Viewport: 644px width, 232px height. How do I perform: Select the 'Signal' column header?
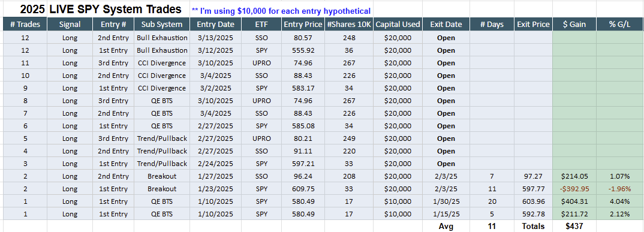click(70, 24)
